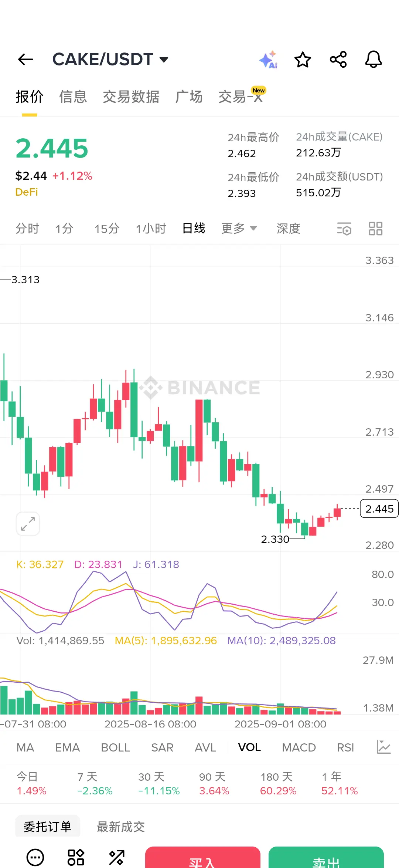This screenshot has width=399, height=868.
Task: Select the 日线 chart interval
Action: point(194,229)
